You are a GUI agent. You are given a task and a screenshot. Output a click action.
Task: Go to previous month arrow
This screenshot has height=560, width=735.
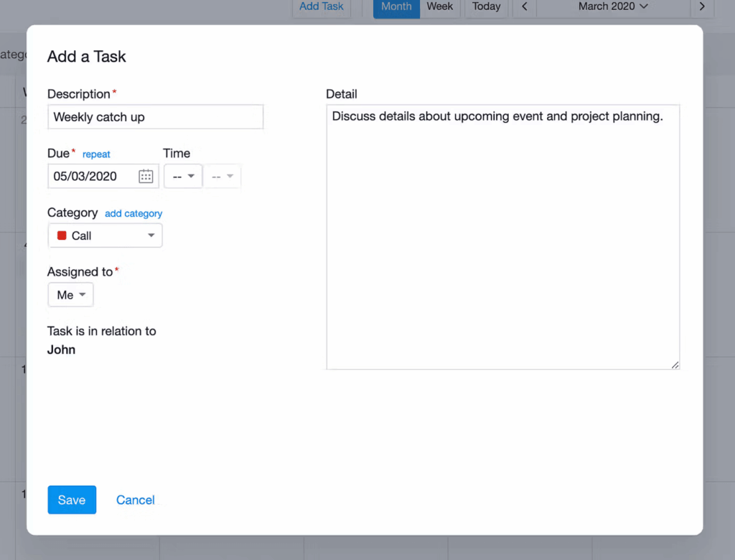click(x=525, y=6)
